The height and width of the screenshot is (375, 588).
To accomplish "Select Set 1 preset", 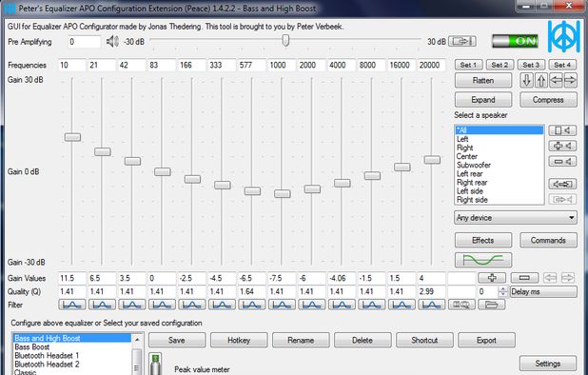I will coord(469,65).
